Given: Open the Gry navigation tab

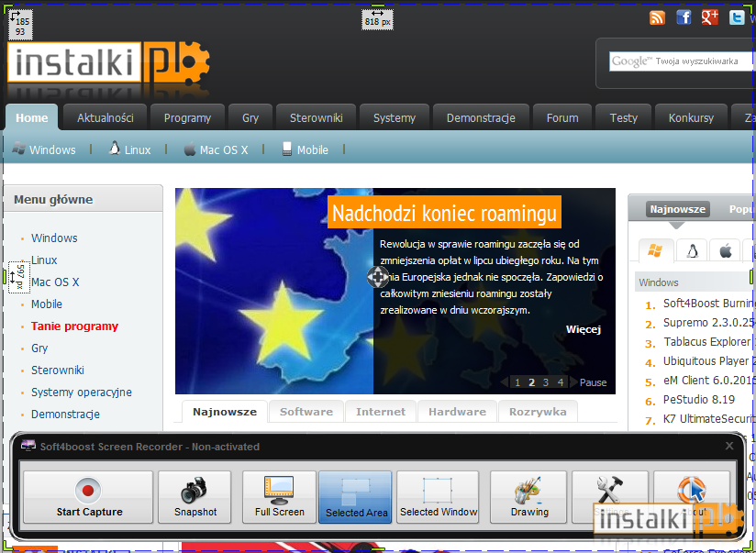Looking at the screenshot, I should pyautogui.click(x=250, y=117).
